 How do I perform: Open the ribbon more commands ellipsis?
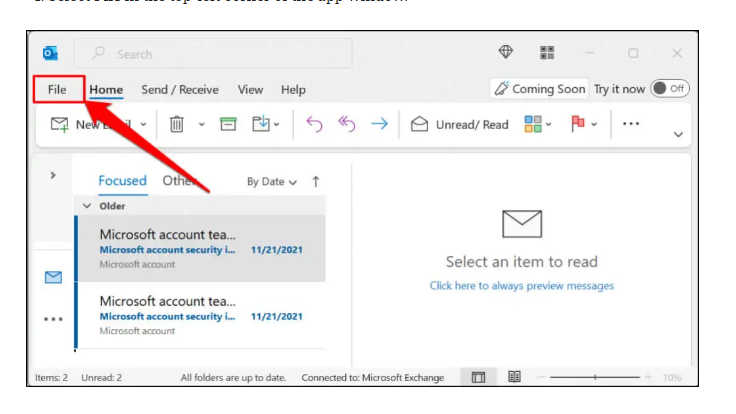tap(631, 124)
